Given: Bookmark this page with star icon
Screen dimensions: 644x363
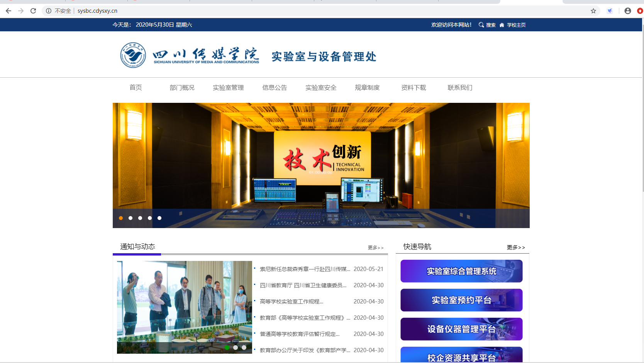Looking at the screenshot, I should pyautogui.click(x=593, y=11).
